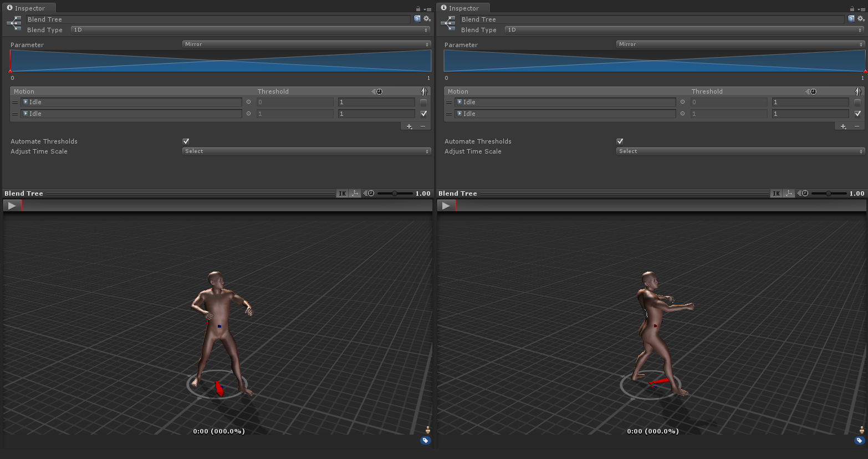Click the blue tag label icon in right preview
868x459 pixels.
point(860,441)
